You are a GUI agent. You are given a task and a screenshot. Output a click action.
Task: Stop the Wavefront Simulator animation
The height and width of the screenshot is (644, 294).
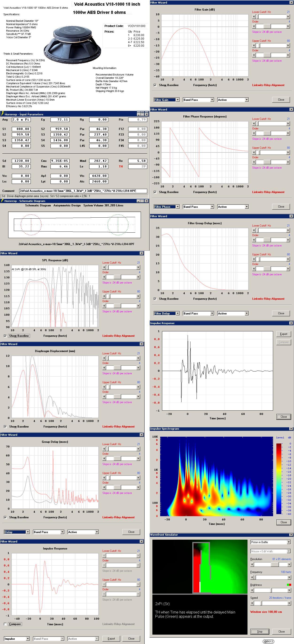pos(260,632)
